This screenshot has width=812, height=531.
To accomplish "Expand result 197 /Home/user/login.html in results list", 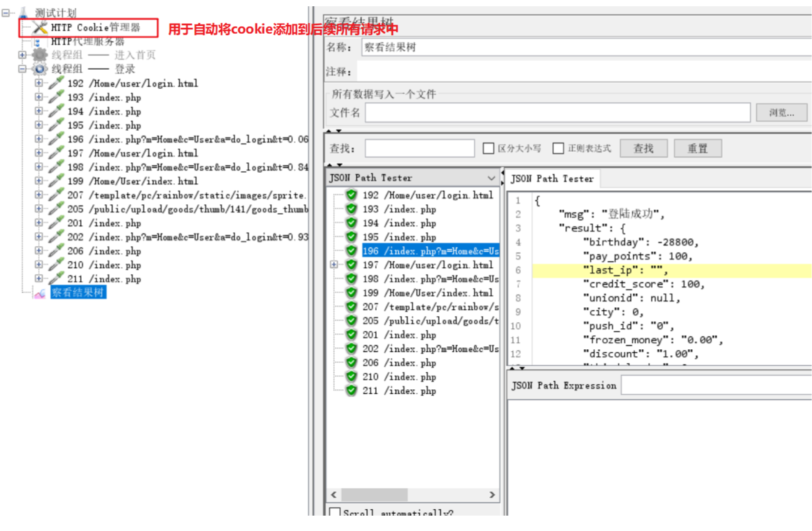I will [x=335, y=264].
